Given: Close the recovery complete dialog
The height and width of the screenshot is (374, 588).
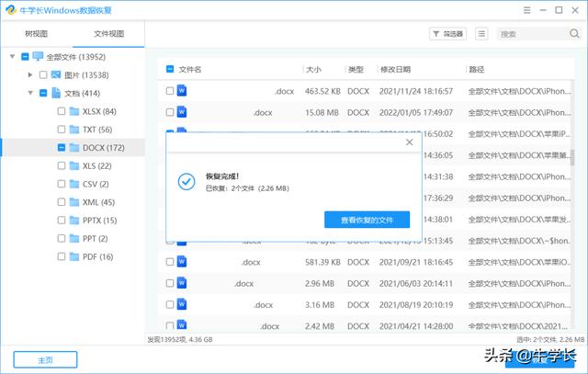Looking at the screenshot, I should 409,142.
